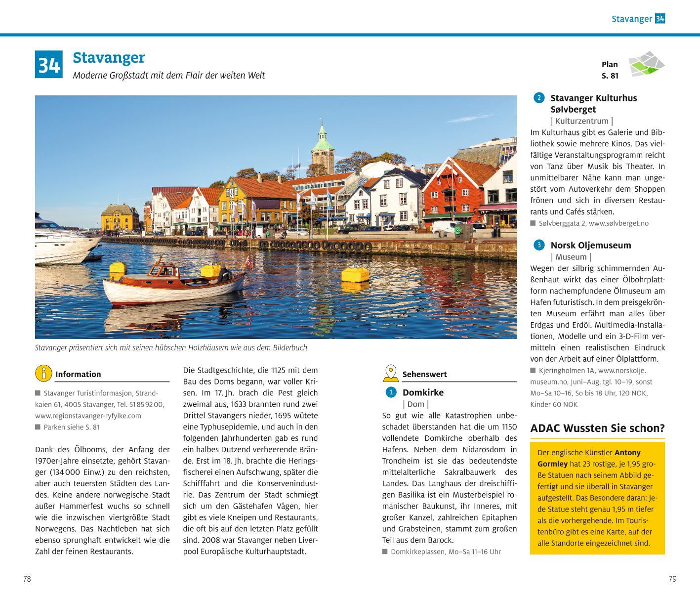Click the Stavanger harbor photo
Screen dimensions: 700x598
tap(276, 216)
